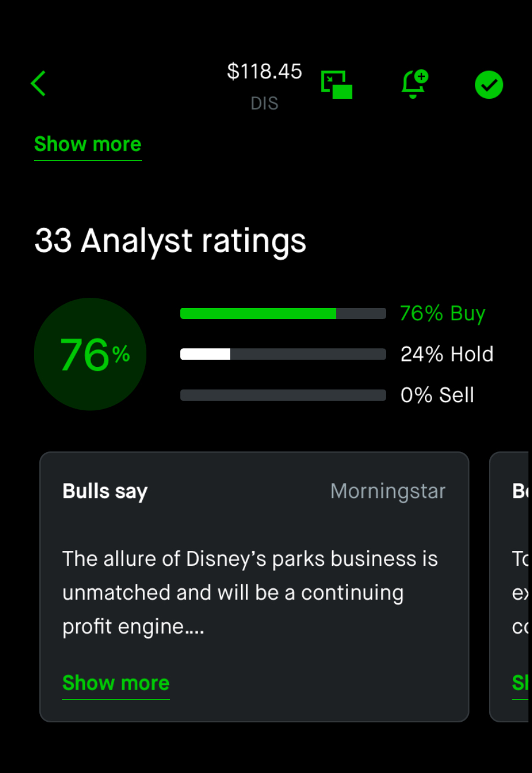Read the Disney parks business summary text
The width and height of the screenshot is (532, 773).
pos(250,593)
